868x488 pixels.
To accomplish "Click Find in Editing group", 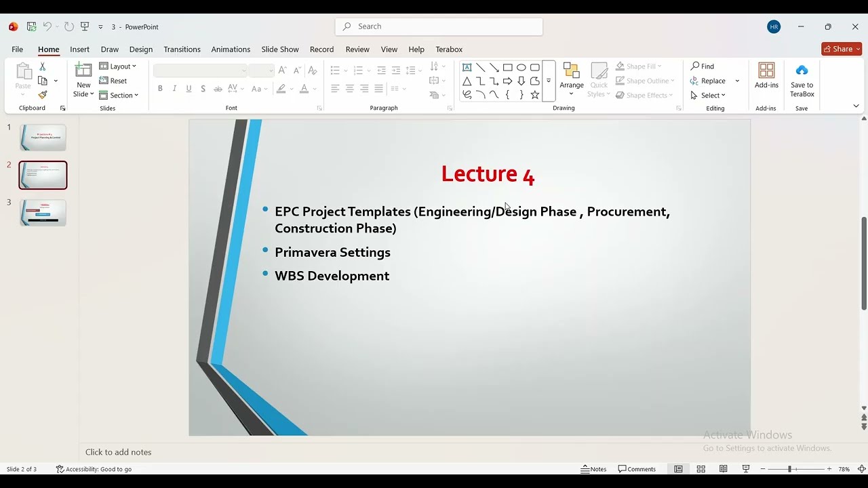I will [x=703, y=66].
